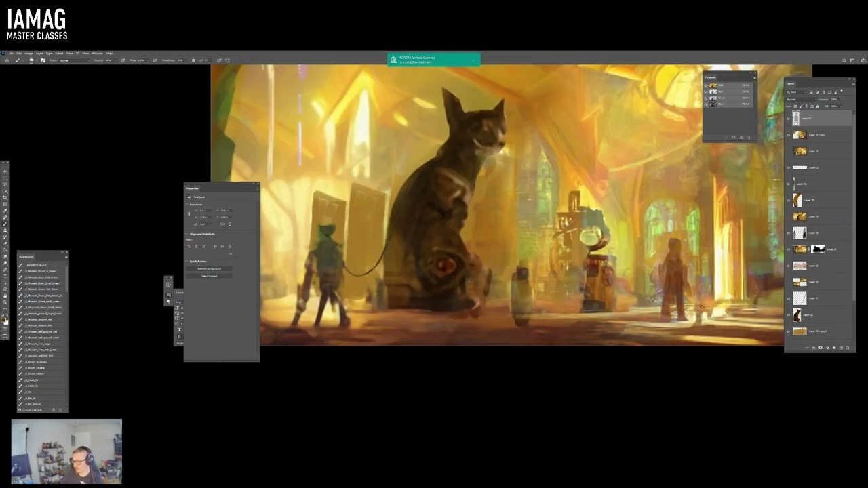Image resolution: width=868 pixels, height=488 pixels.
Task: Select the Eyedropper tool
Action: coord(5,210)
